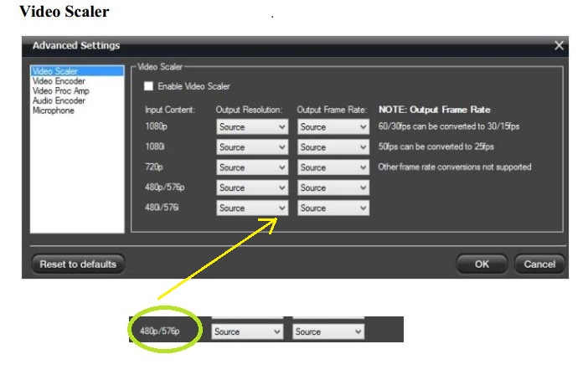Click the NOTE: Output Frame Rate heading
Screen dimensions: 588x380
[434, 110]
